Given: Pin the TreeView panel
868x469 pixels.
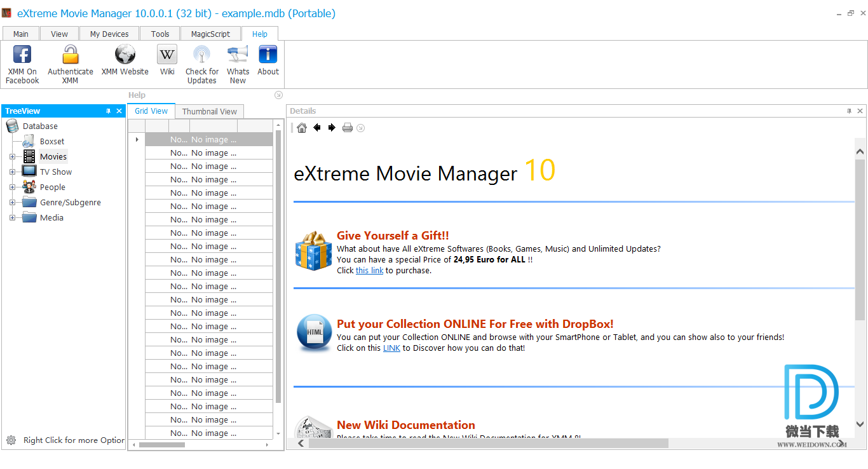Looking at the screenshot, I should (109, 111).
